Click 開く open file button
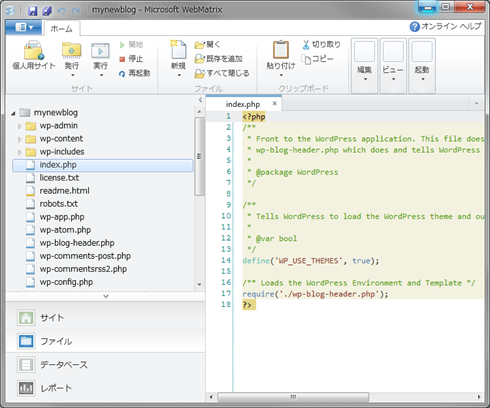The width and height of the screenshot is (490, 408). point(207,45)
